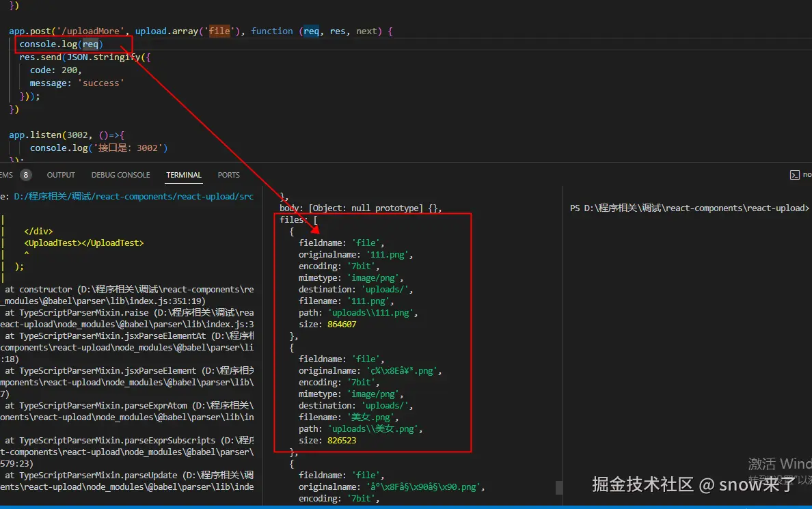This screenshot has height=509, width=812.
Task: Click the res.send(JSON.stringify line
Action: (85, 57)
